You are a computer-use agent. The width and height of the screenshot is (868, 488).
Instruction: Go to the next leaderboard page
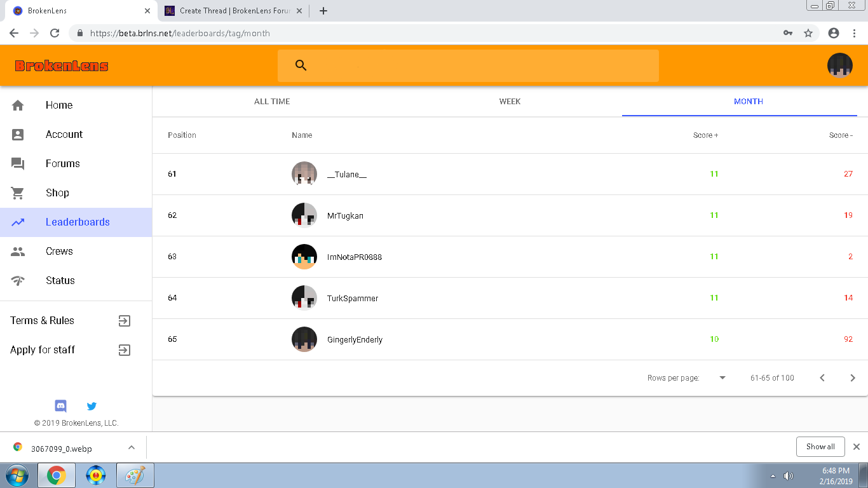[853, 378]
